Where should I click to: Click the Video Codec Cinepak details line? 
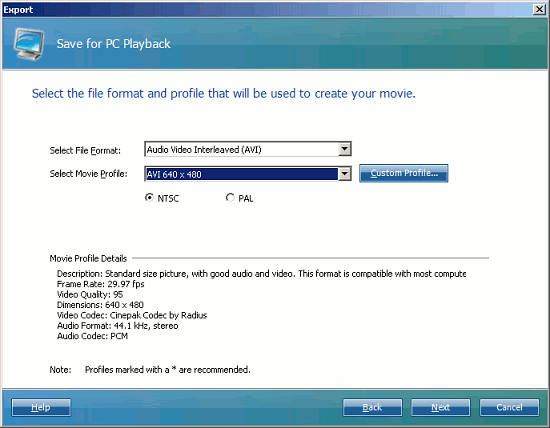click(x=132, y=315)
